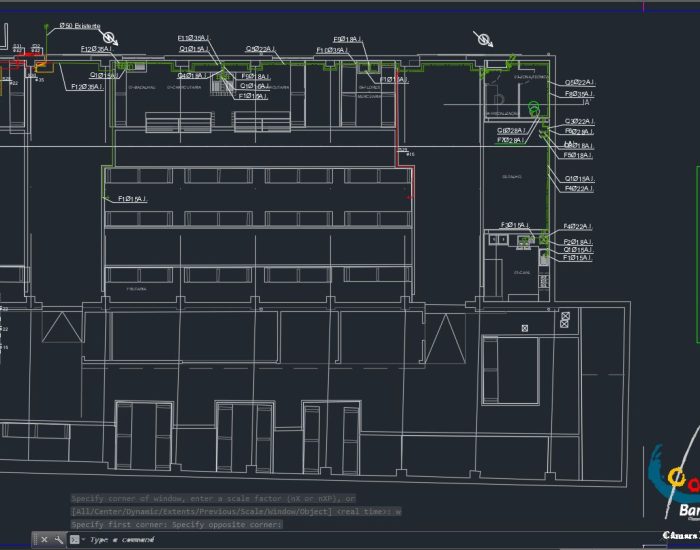The height and width of the screenshot is (550, 700).
Task: Select the F8Ø35A.I. pipe label
Action: 579,94
